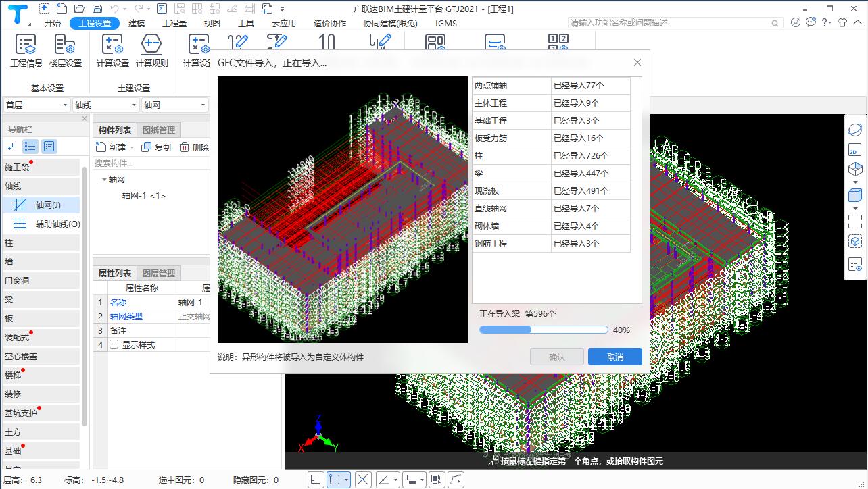
Task: Expand the 梁 navigation category
Action: pyautogui.click(x=41, y=299)
